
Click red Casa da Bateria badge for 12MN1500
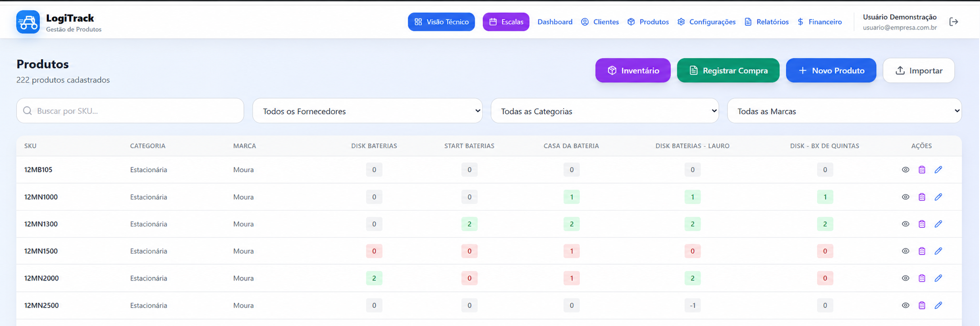tap(572, 251)
